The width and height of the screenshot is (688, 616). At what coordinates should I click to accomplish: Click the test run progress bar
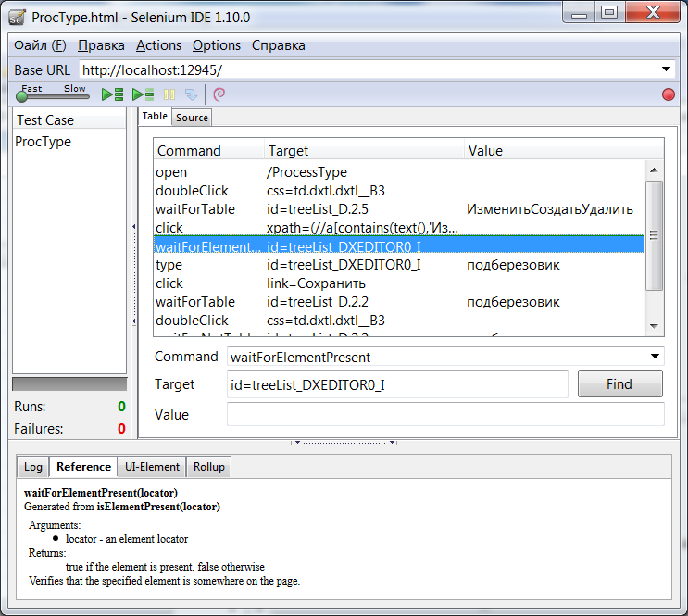tap(69, 383)
